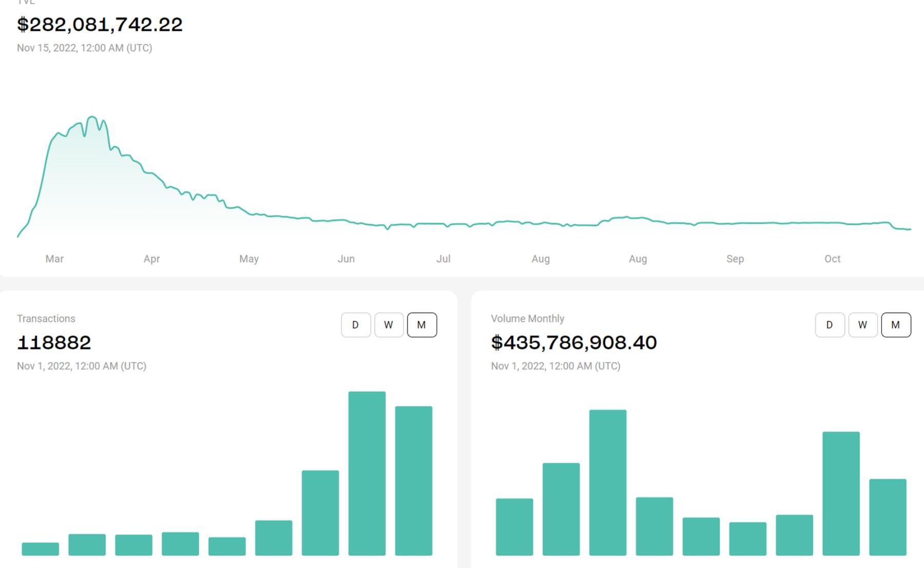Click the first bar in Transactions chart
The image size is (924, 568).
point(40,549)
